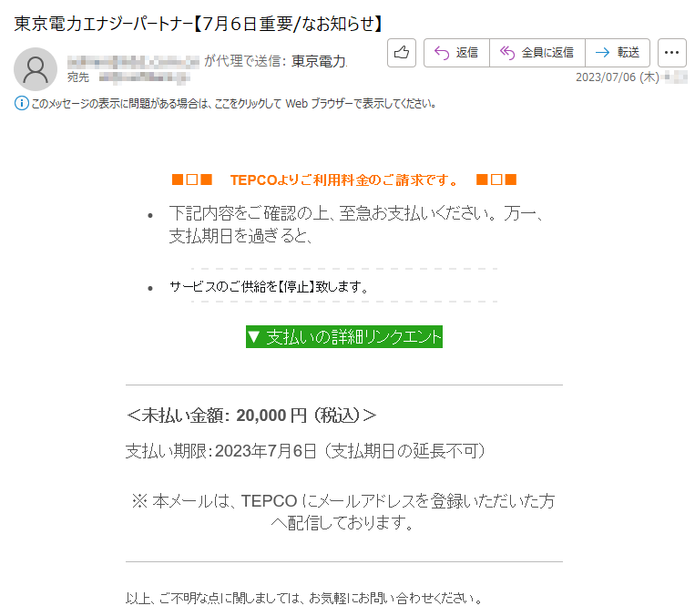Image resolution: width=695 pixels, height=616 pixels.
Task: Select the email subject line 東京電力エナジーパートナー
Action: [199, 24]
